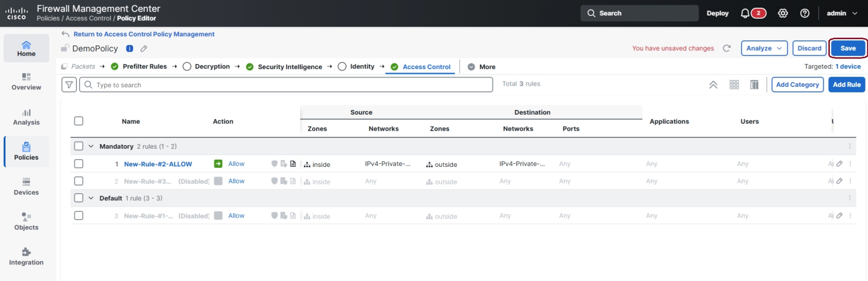Focus the top Search box
868x281 pixels.
[640, 13]
